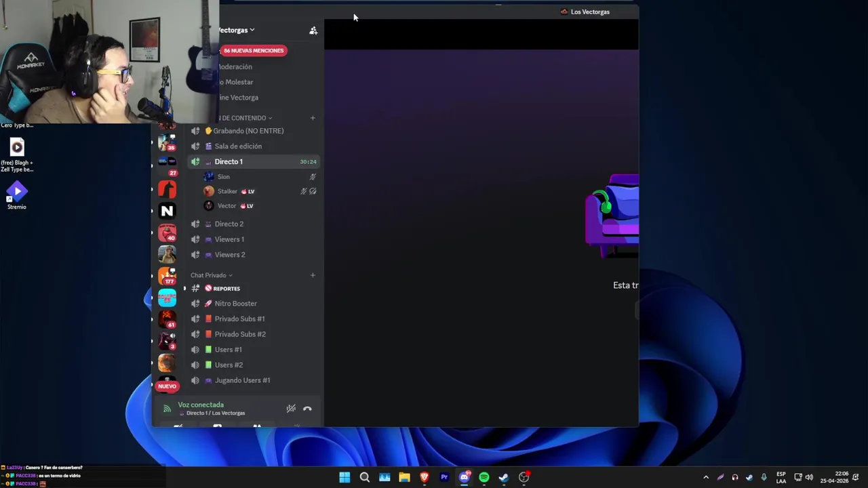Toggle noise suppression in voice panel
This screenshot has width=868, height=488.
[291, 408]
